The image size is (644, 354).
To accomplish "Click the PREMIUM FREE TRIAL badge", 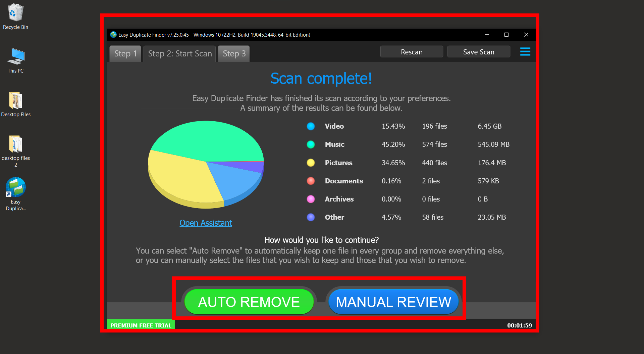I will click(141, 325).
